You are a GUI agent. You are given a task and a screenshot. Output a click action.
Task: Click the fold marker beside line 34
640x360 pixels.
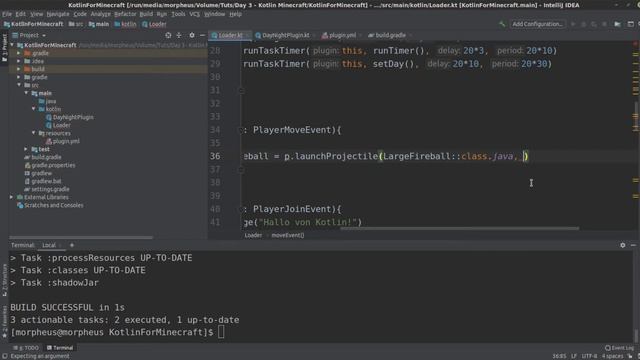tap(241, 130)
